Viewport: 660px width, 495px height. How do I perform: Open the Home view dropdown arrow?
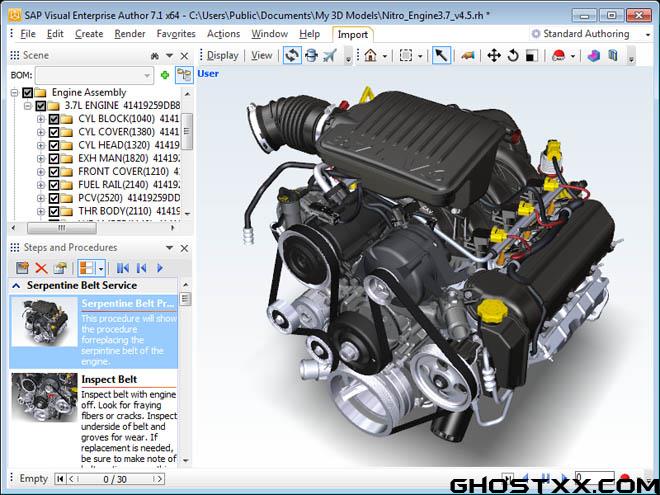(x=385, y=56)
